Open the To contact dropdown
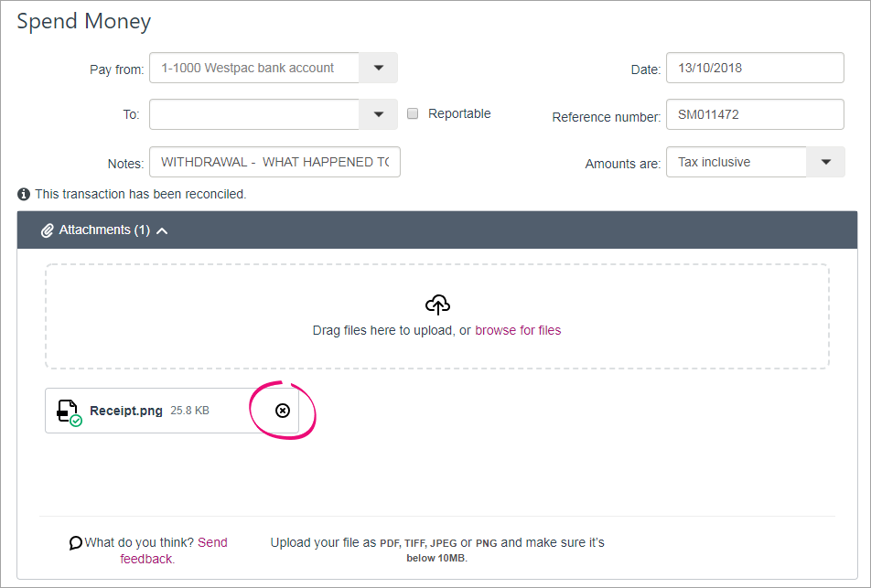The height and width of the screenshot is (588, 871). [x=379, y=114]
